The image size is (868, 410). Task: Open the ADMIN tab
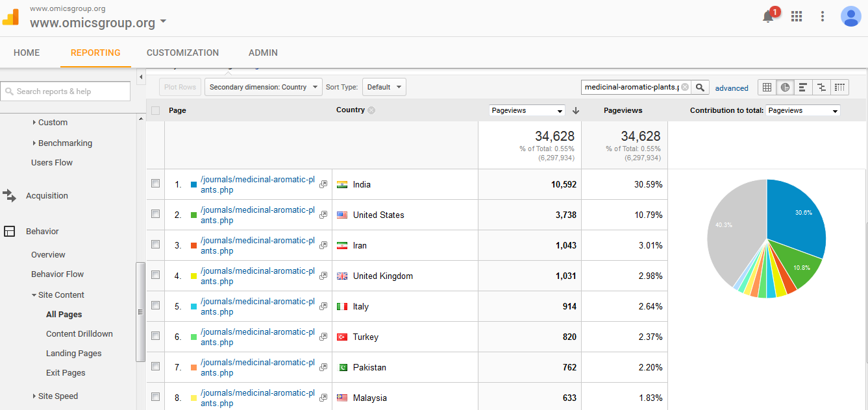tap(263, 53)
